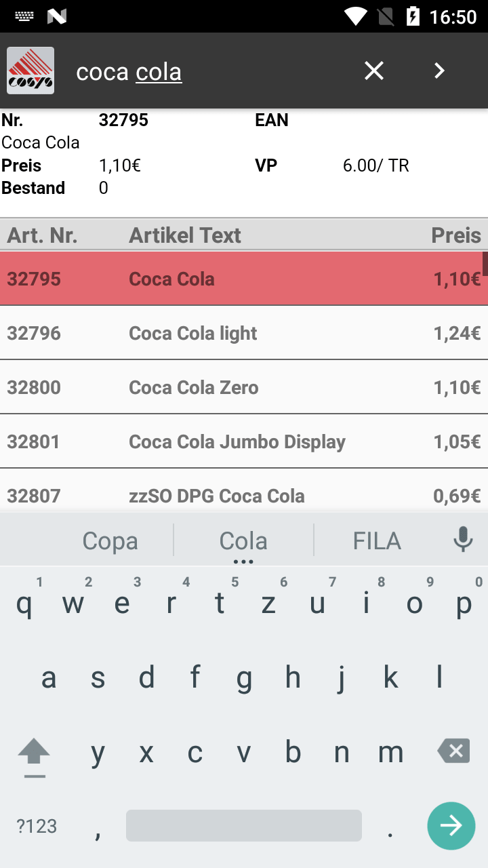Screen dimensions: 488x868
Task: Choose the Copa word suggestion
Action: [x=110, y=540]
